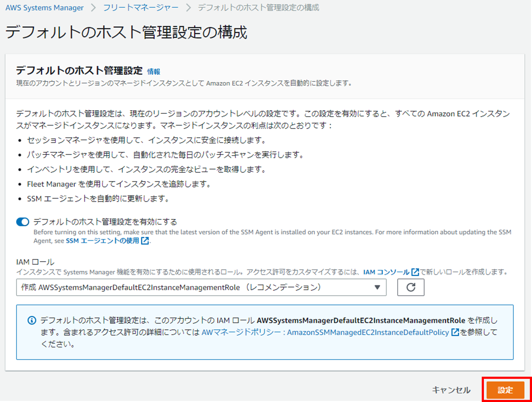Click the orange 設定 button
The width and height of the screenshot is (532, 402).
coord(505,390)
